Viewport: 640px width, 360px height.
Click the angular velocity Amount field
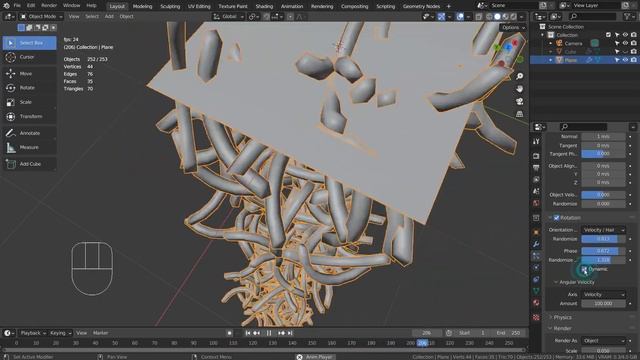point(603,304)
